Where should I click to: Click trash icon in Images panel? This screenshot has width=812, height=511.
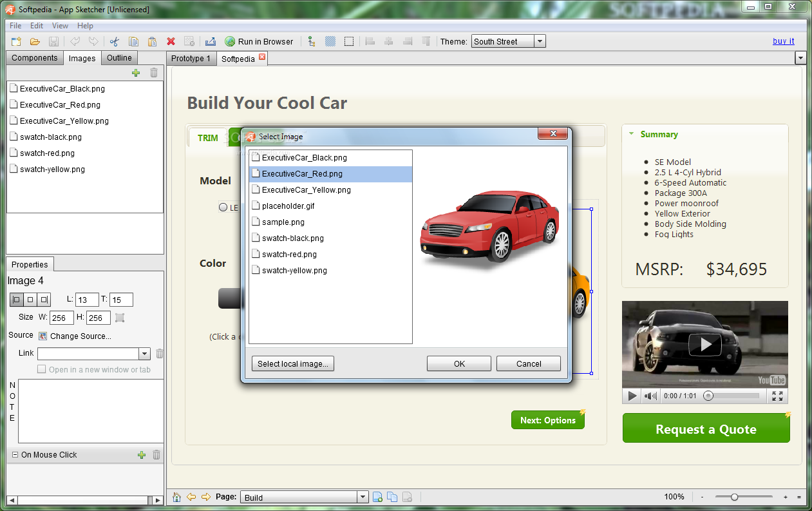tap(154, 73)
